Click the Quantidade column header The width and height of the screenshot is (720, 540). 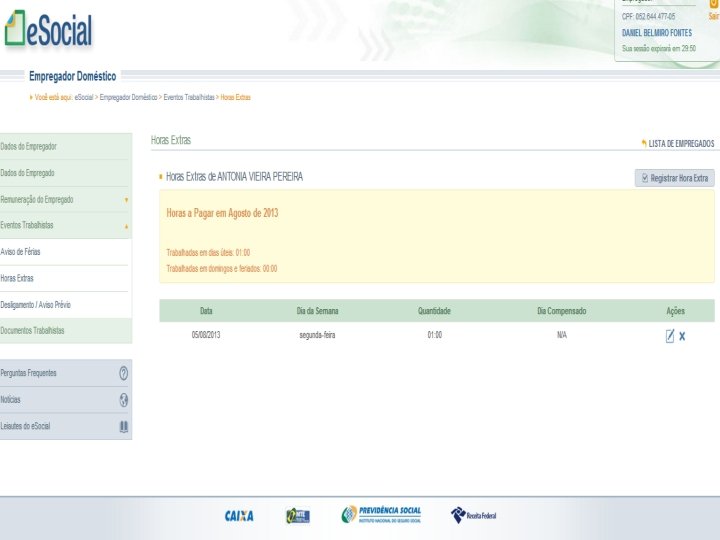(434, 311)
